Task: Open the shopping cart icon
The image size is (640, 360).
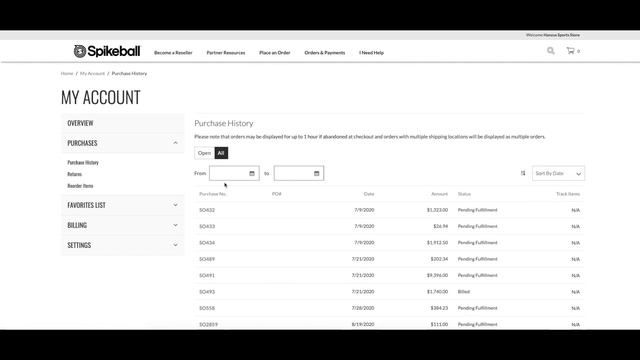Action: pyautogui.click(x=570, y=51)
